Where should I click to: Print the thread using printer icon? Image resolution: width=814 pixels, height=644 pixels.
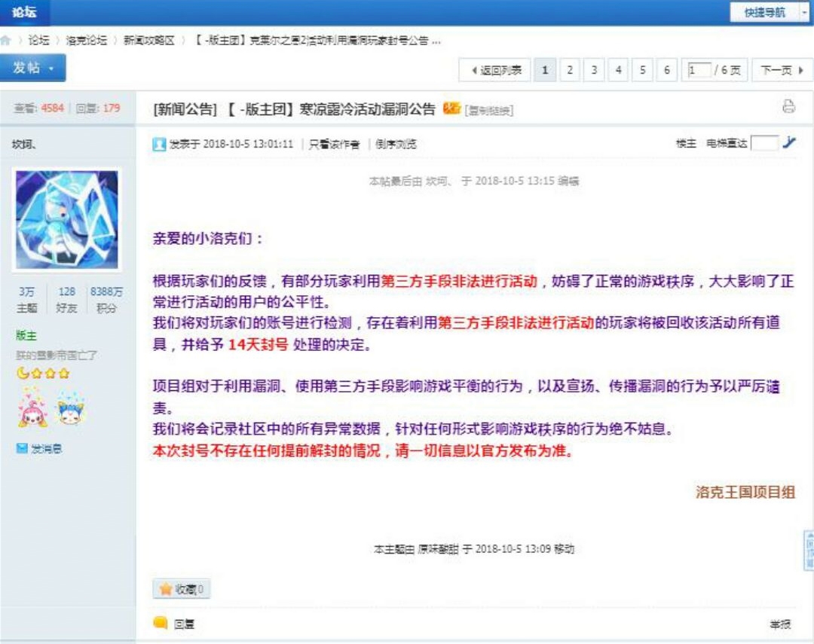tap(788, 106)
